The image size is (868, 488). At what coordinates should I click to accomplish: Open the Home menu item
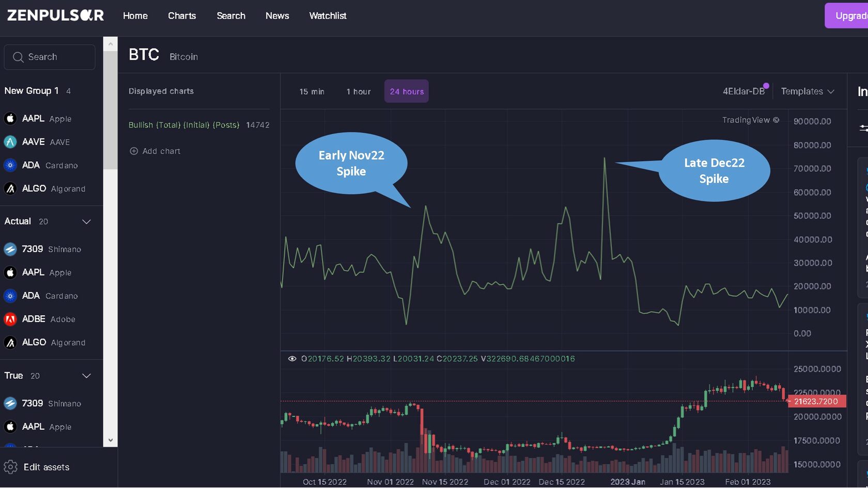135,16
